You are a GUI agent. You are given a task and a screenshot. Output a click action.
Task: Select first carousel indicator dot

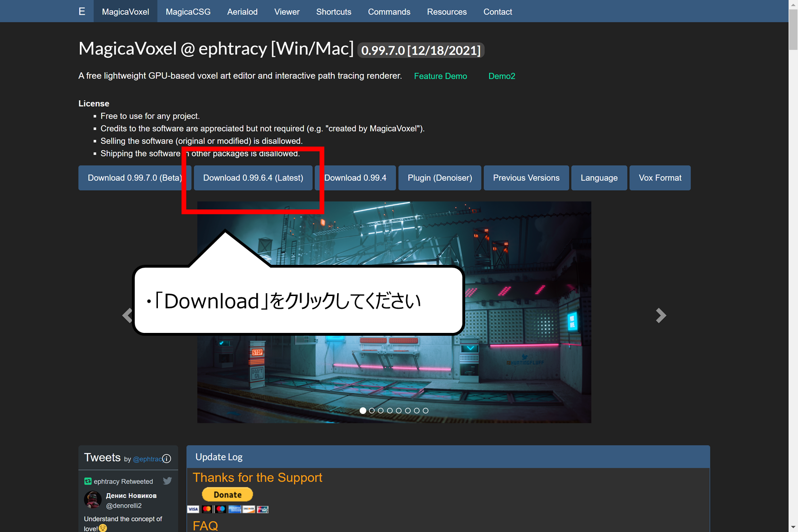tap(363, 410)
